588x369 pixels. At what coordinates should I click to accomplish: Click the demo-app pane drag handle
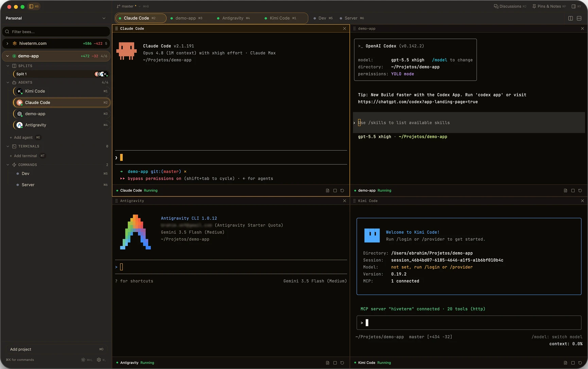point(354,29)
